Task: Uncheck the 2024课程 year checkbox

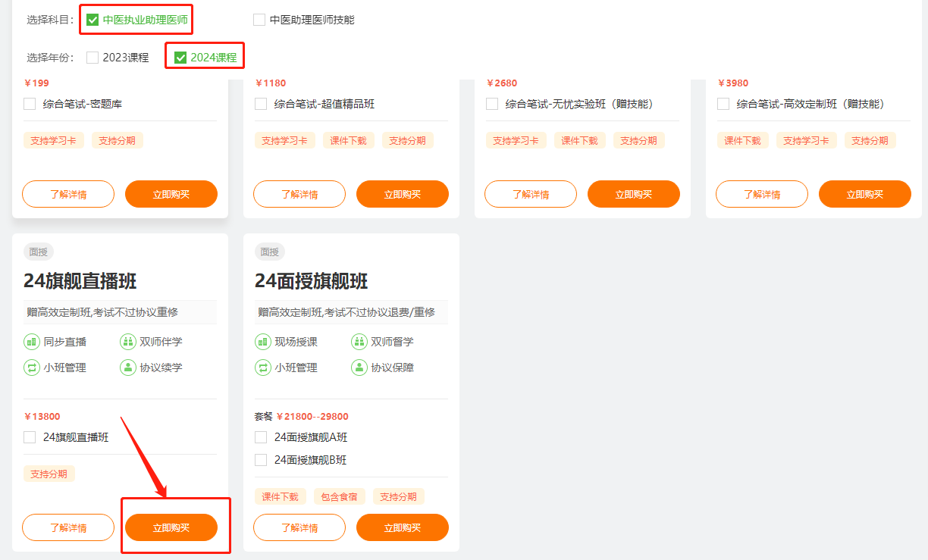Action: click(180, 58)
